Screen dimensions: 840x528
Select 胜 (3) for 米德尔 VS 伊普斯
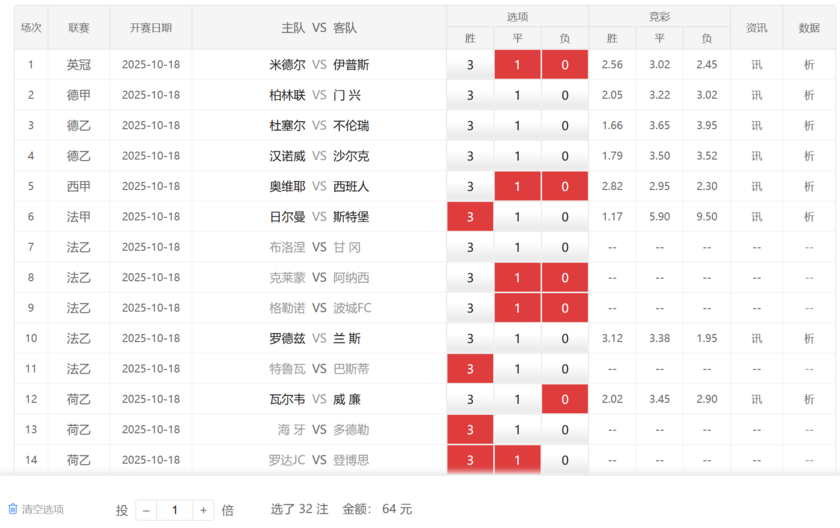(x=470, y=65)
